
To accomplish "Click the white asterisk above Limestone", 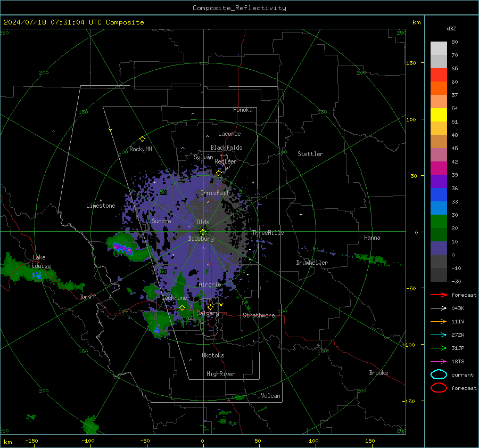I will 101,201.
